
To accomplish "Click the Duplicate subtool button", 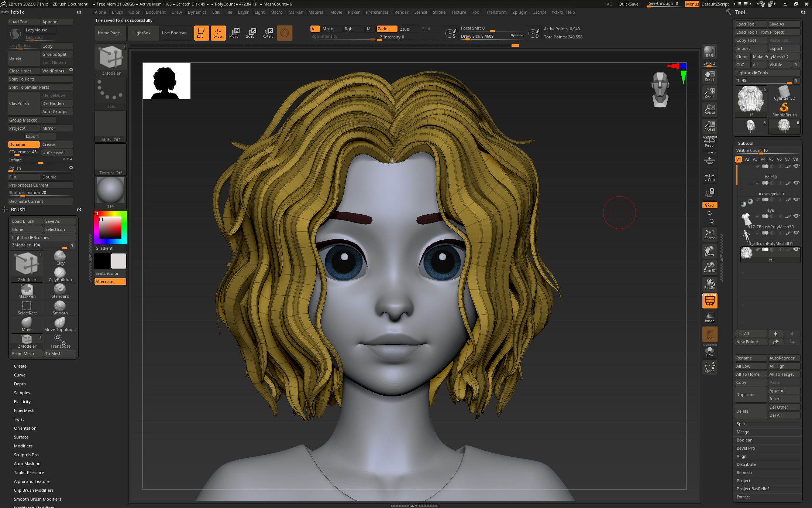I will pyautogui.click(x=751, y=395).
